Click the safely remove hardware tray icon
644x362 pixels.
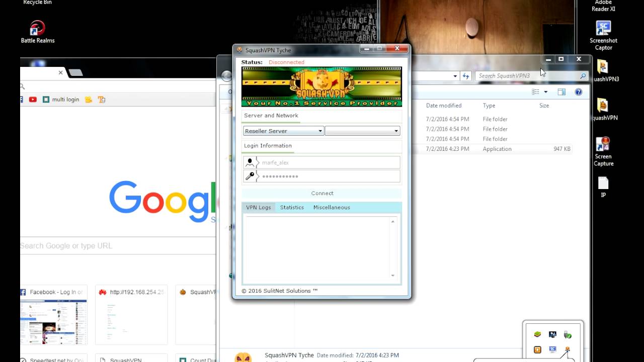(x=568, y=335)
